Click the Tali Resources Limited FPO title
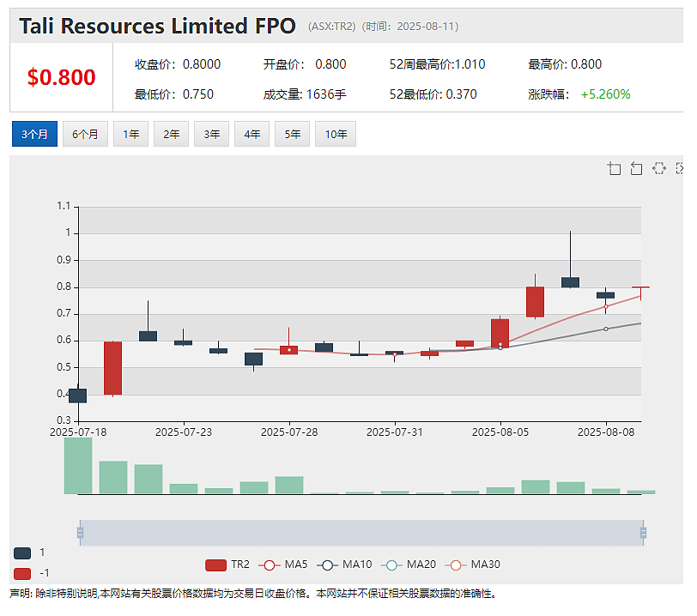Screen dimensions: 697x616 coord(157,26)
